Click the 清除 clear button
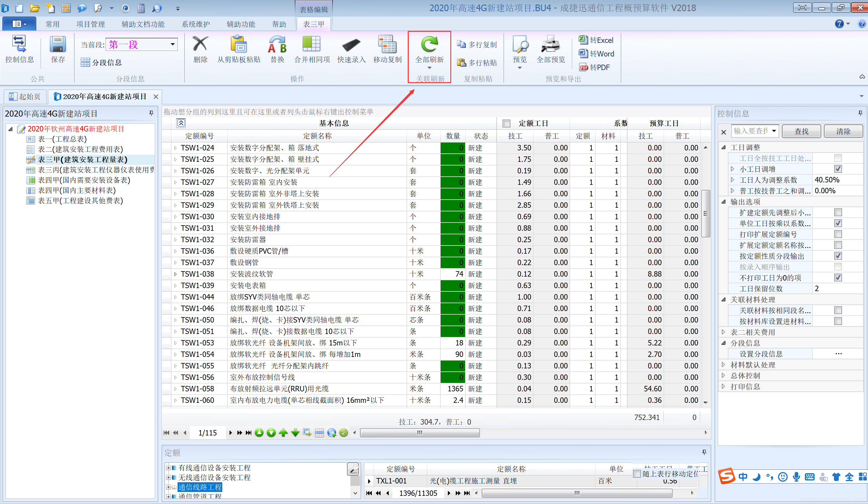 tap(843, 131)
